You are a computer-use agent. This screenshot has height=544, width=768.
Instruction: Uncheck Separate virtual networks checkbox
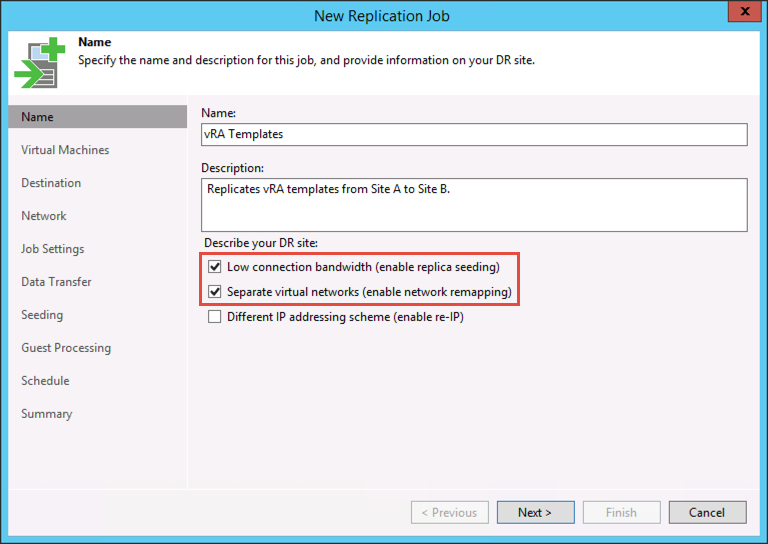pos(214,292)
